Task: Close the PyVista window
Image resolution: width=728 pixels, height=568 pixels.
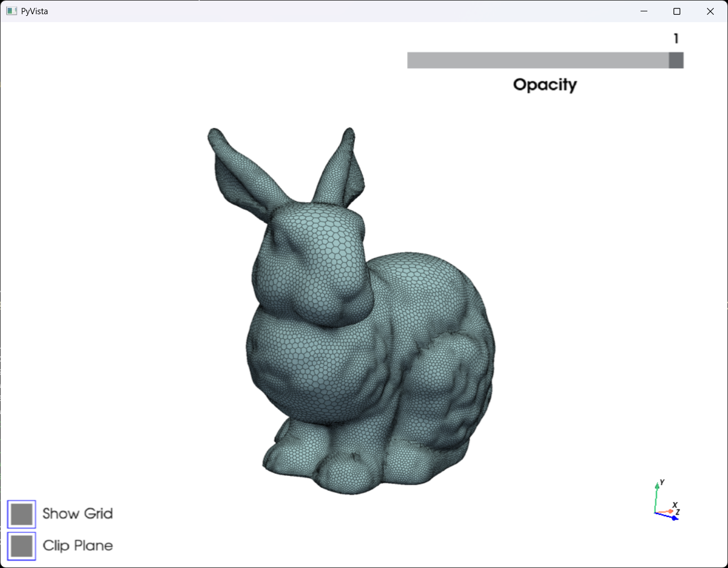Action: pyautogui.click(x=710, y=11)
